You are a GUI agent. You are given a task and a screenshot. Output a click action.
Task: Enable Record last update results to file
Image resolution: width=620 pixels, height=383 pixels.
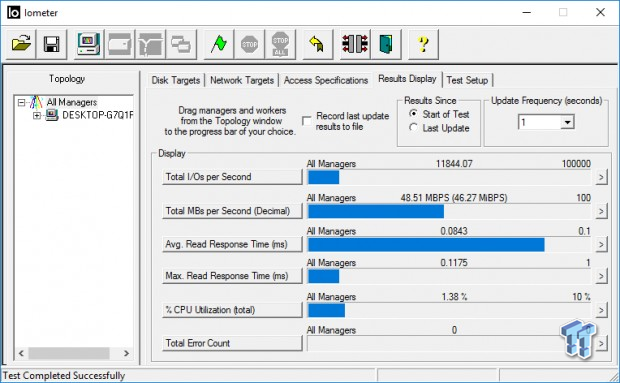tap(307, 121)
